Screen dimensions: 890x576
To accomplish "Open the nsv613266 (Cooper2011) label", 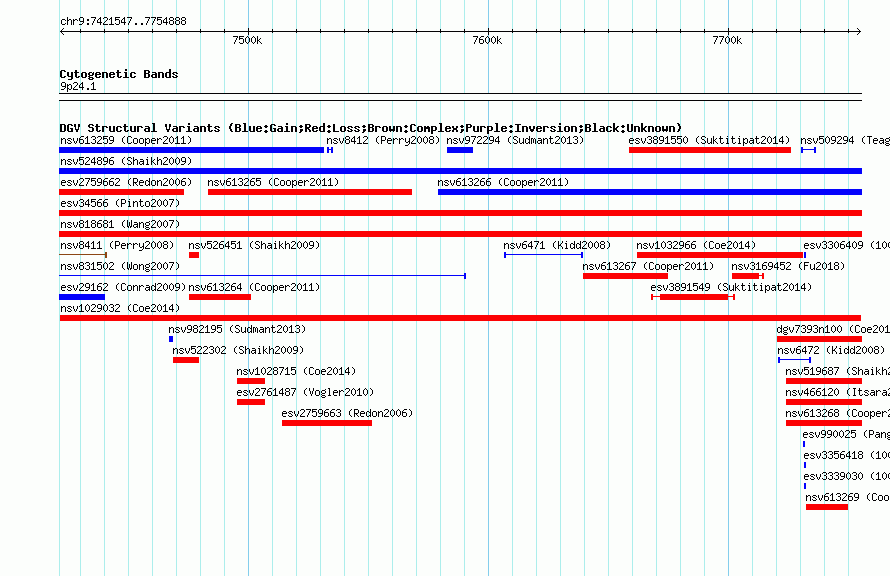I will click(503, 182).
